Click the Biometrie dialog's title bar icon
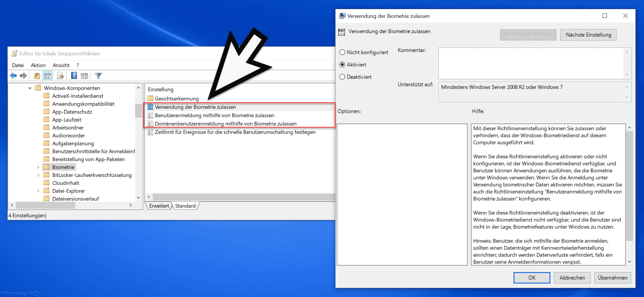644x297 pixels. [342, 16]
